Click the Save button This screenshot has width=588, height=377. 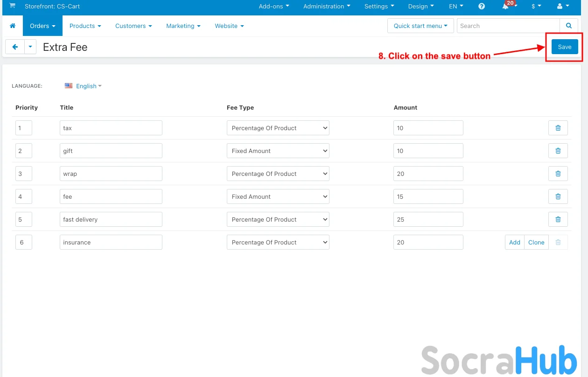pyautogui.click(x=564, y=47)
